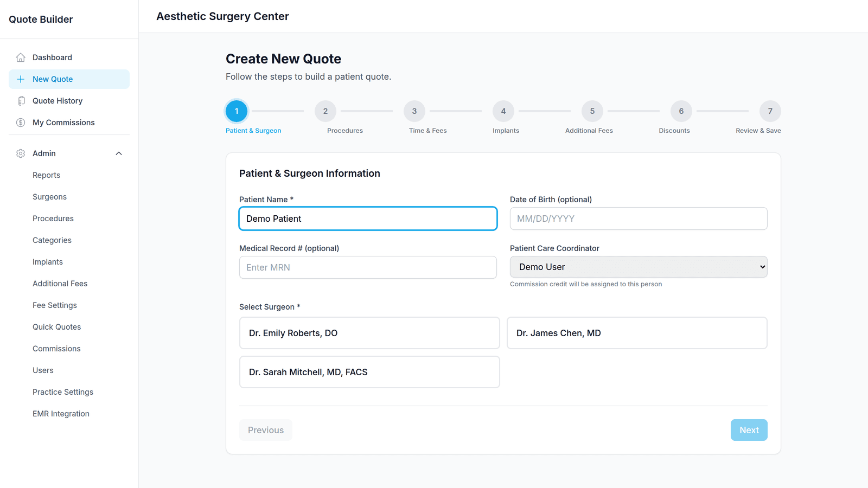
Task: Open EMR Integration admin page
Action: 61,414
